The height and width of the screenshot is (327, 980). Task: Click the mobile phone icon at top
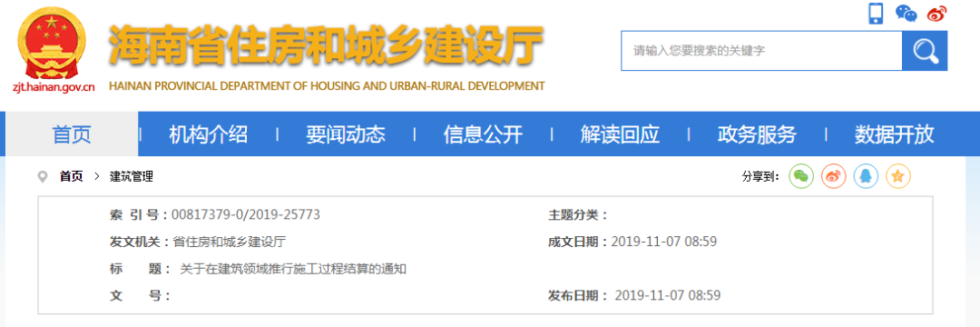click(x=877, y=13)
